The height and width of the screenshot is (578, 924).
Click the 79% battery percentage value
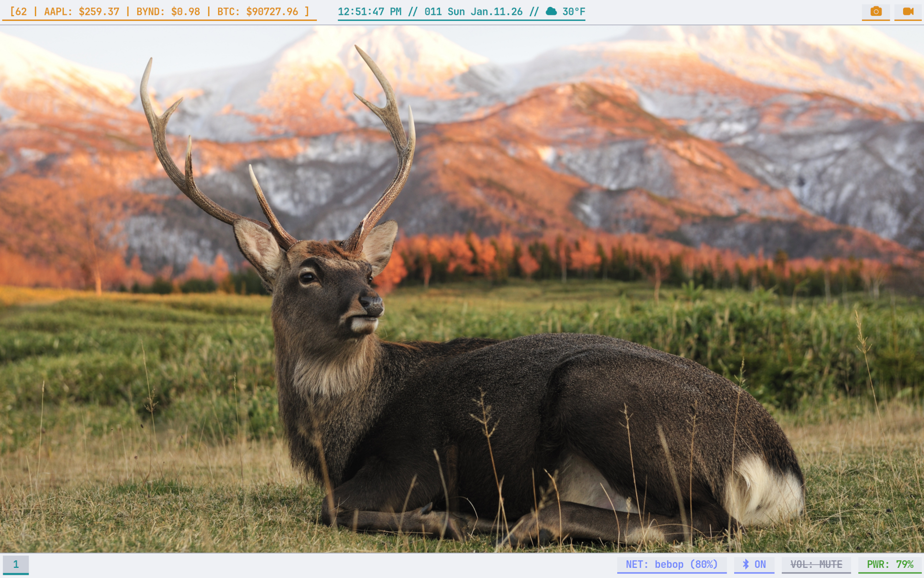click(x=905, y=564)
